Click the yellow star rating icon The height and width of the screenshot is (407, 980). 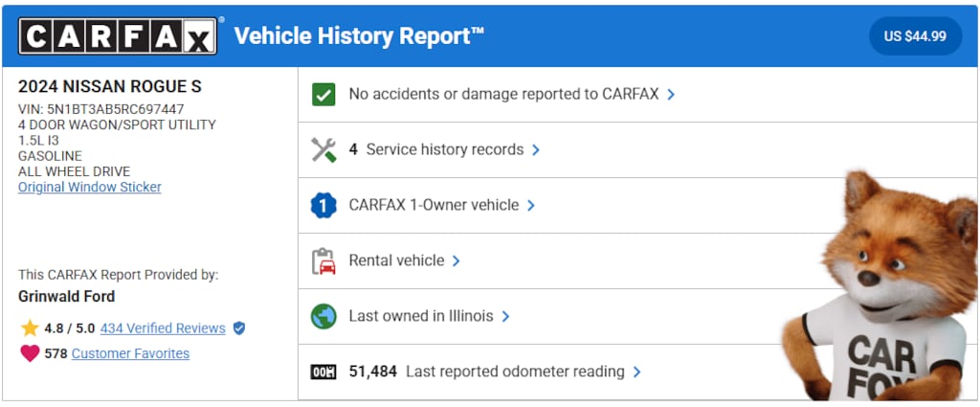pos(30,328)
